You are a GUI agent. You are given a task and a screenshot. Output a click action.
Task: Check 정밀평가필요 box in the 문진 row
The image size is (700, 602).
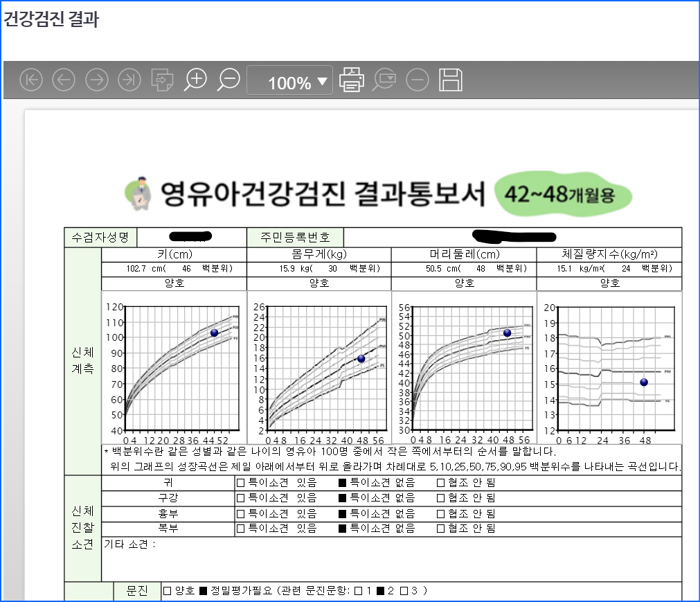tap(203, 591)
